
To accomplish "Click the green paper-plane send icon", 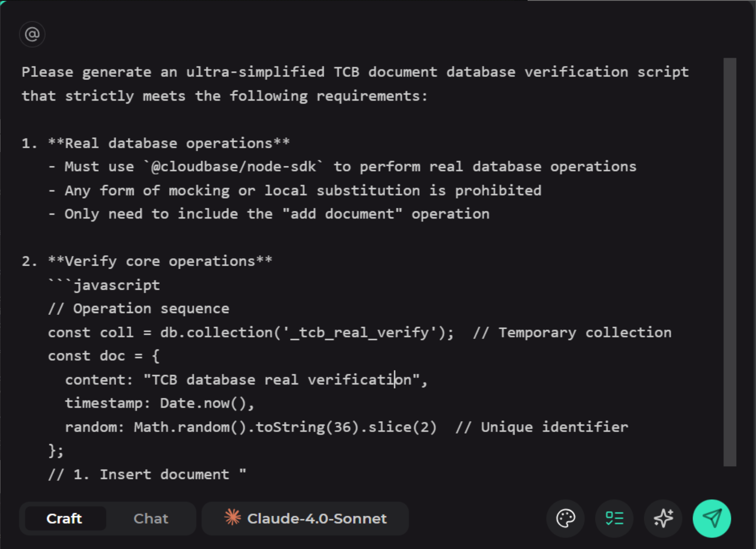I will [x=712, y=518].
